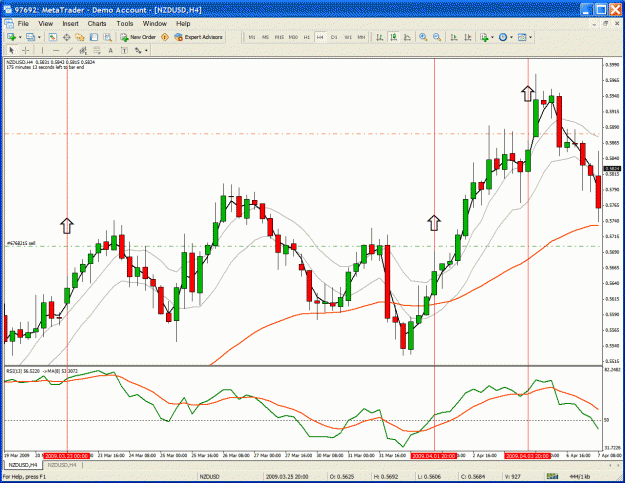Screen dimensions: 625x483
Task: Open the Window menu
Action: click(x=155, y=24)
